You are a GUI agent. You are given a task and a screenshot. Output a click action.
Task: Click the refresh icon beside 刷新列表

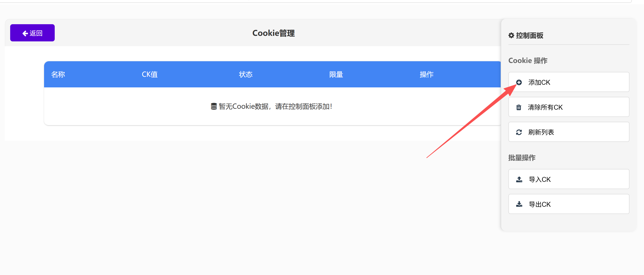pyautogui.click(x=519, y=132)
